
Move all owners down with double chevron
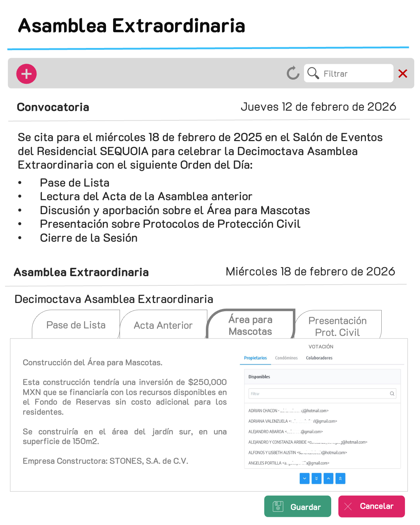[317, 478]
